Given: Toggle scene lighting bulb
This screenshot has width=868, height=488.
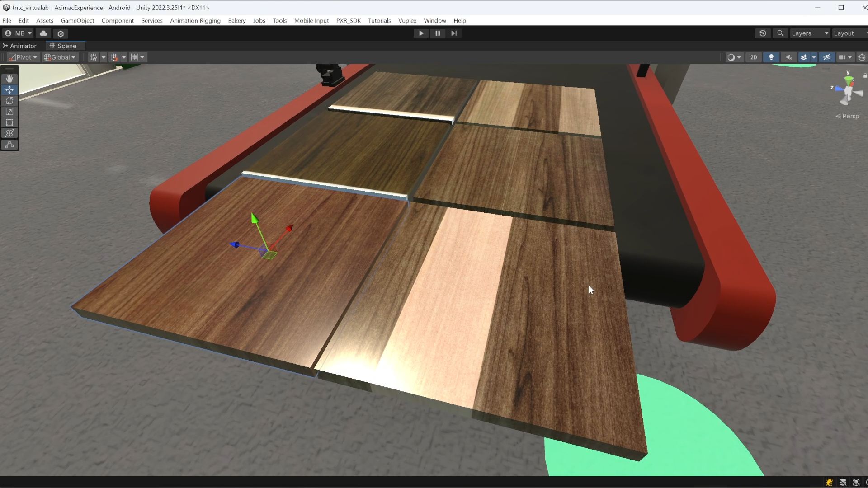Looking at the screenshot, I should pos(771,57).
